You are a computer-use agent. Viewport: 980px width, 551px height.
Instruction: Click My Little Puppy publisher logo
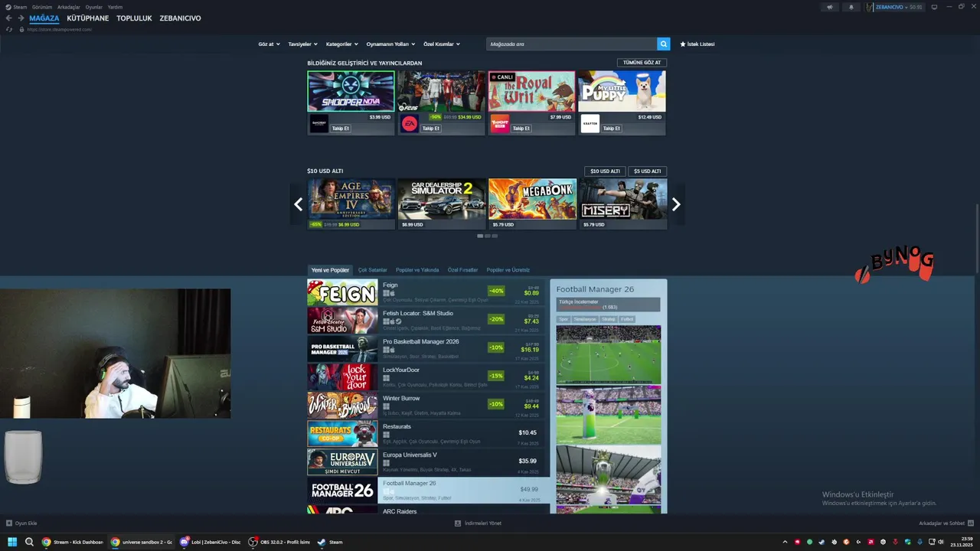(x=590, y=124)
